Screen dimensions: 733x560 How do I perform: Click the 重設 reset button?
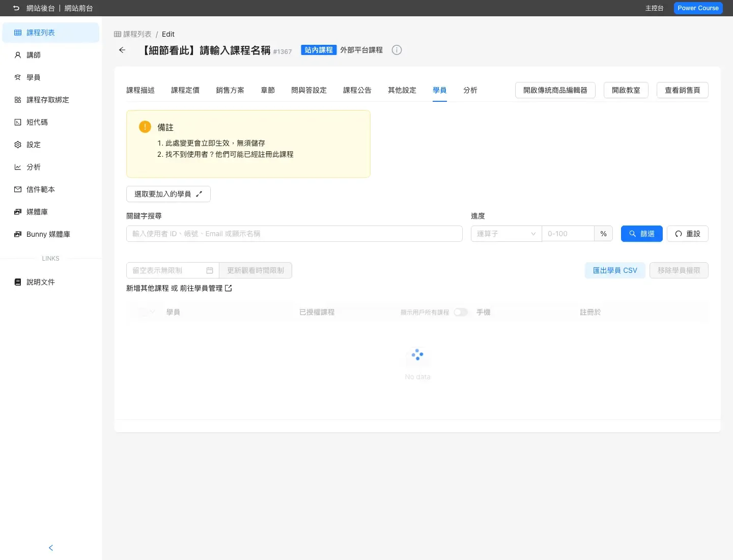tap(688, 234)
